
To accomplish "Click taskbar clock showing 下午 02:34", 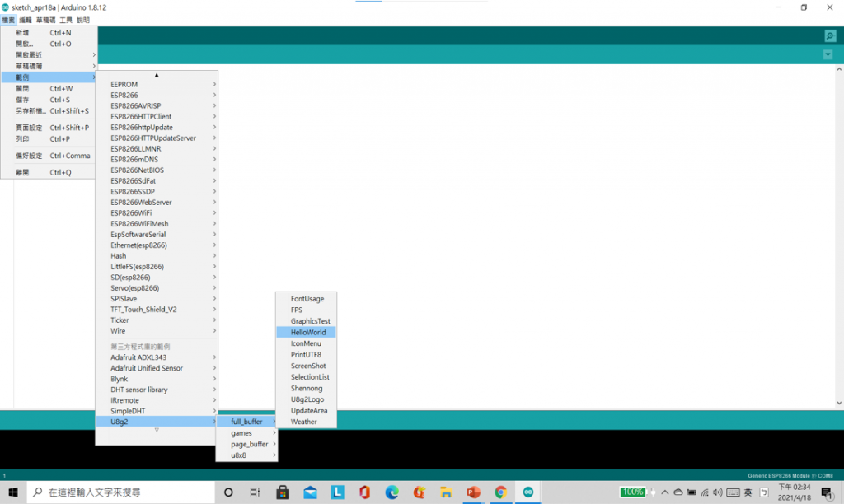I will 795,492.
